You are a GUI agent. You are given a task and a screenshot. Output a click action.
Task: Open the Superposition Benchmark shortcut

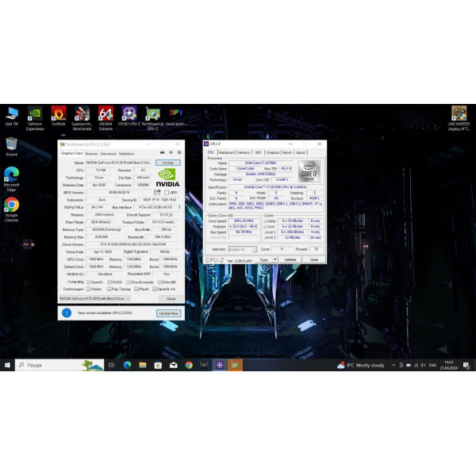(x=82, y=118)
